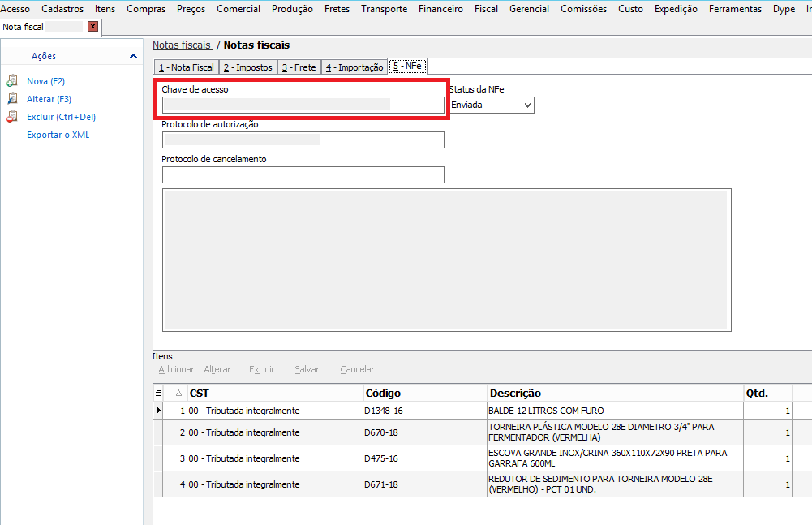This screenshot has width=812, height=525.
Task: Select code cell D1348-16
Action: [x=425, y=411]
